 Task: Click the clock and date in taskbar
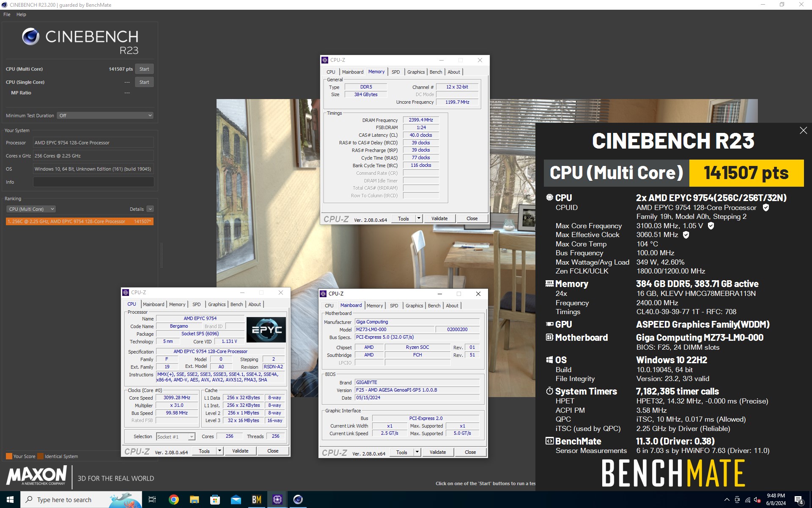(x=776, y=500)
